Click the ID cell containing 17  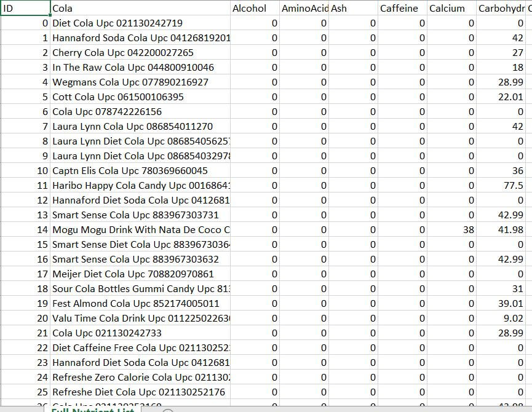[x=25, y=274]
